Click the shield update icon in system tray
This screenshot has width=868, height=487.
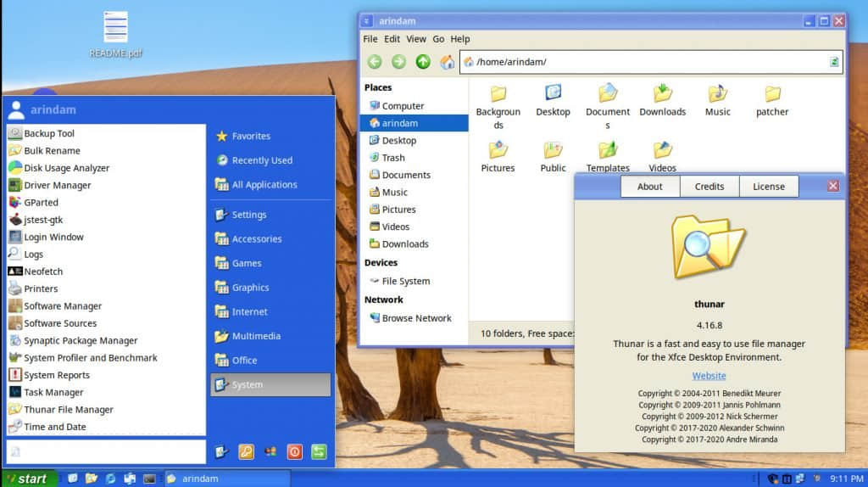point(773,479)
